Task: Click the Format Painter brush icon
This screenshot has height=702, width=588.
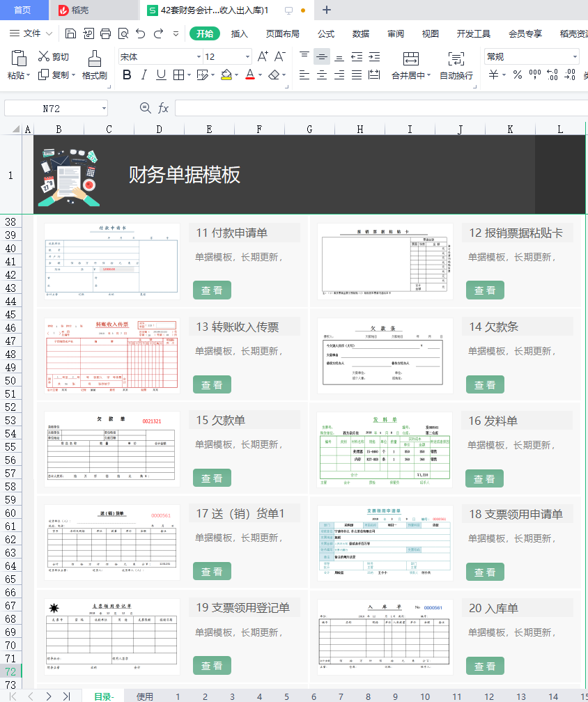Action: click(x=94, y=58)
